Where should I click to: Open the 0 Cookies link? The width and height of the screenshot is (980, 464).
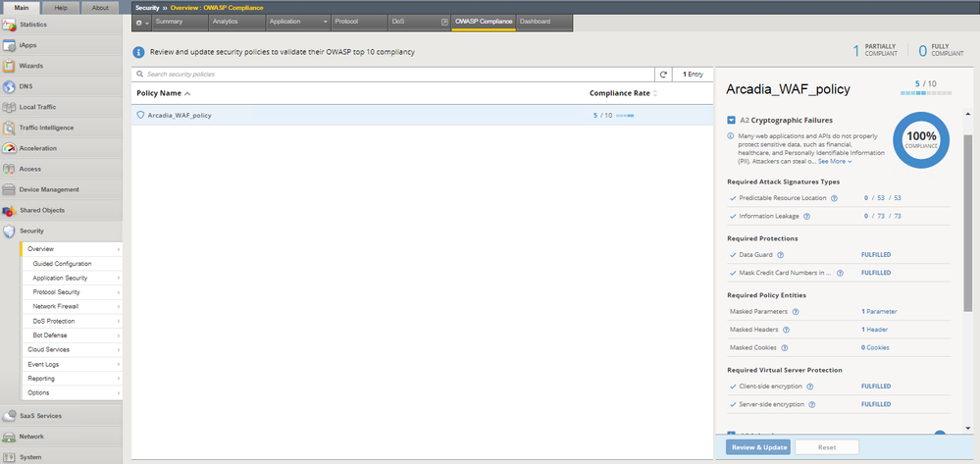tap(875, 347)
